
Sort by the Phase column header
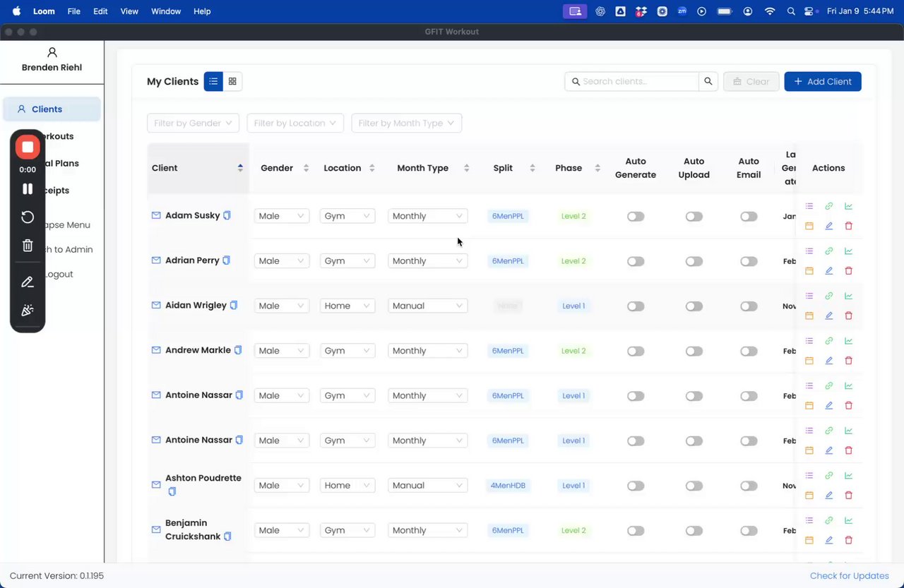(578, 168)
